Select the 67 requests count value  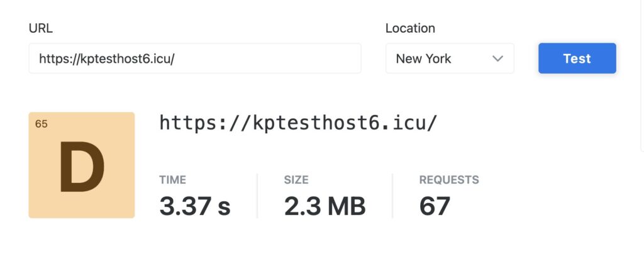pos(435,206)
